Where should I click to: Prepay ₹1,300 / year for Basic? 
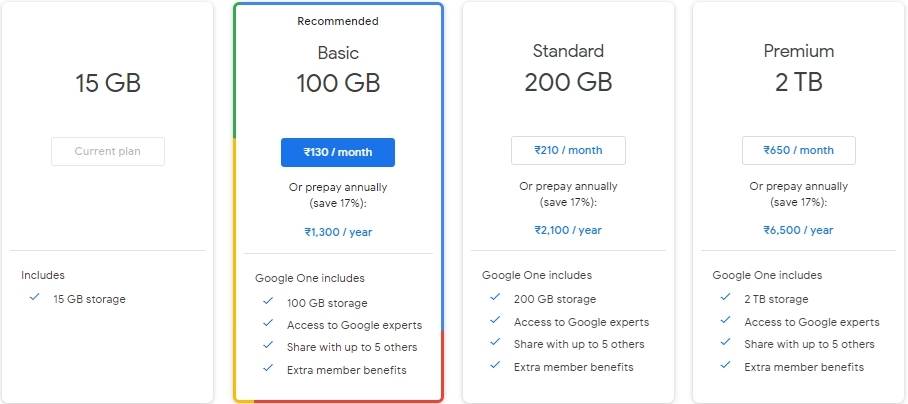click(x=338, y=232)
